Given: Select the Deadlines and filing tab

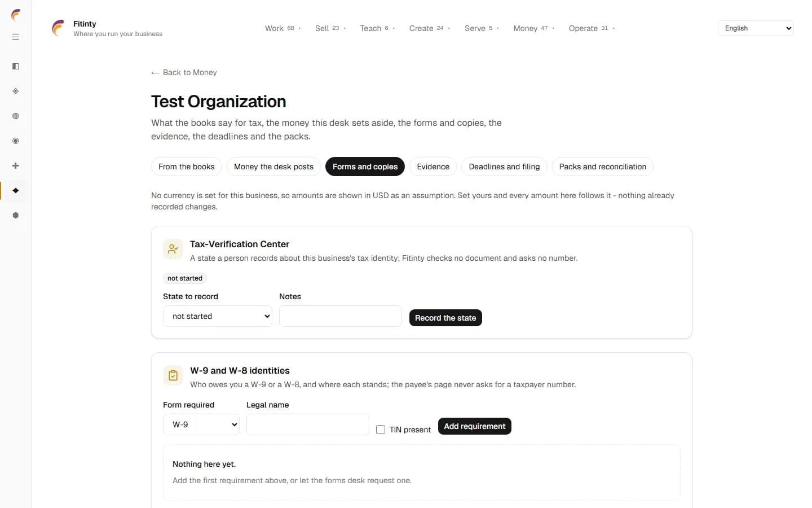Looking at the screenshot, I should [x=504, y=167].
